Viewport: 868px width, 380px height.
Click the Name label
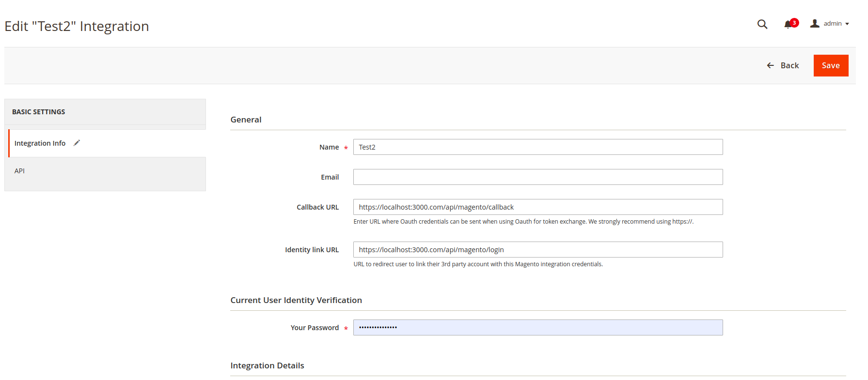(x=329, y=147)
